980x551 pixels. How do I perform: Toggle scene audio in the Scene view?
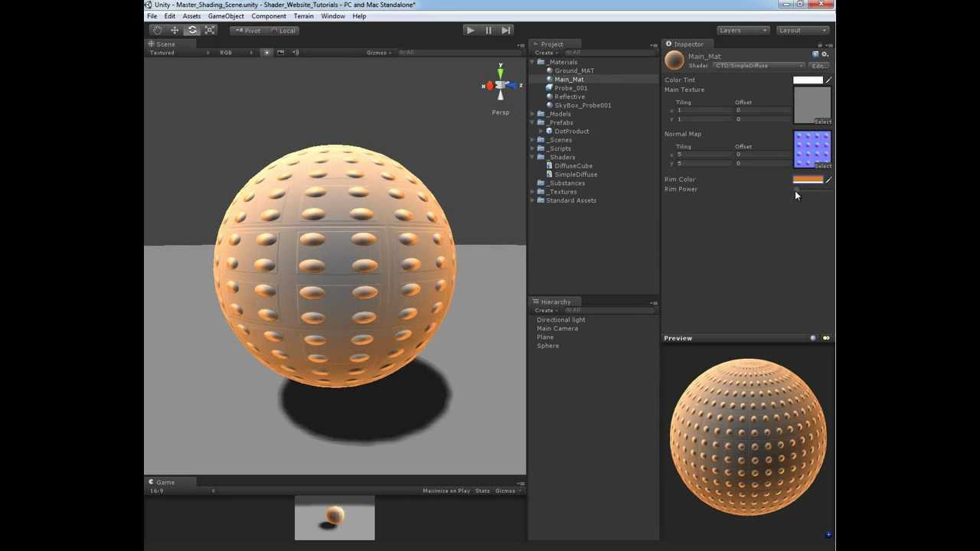296,52
